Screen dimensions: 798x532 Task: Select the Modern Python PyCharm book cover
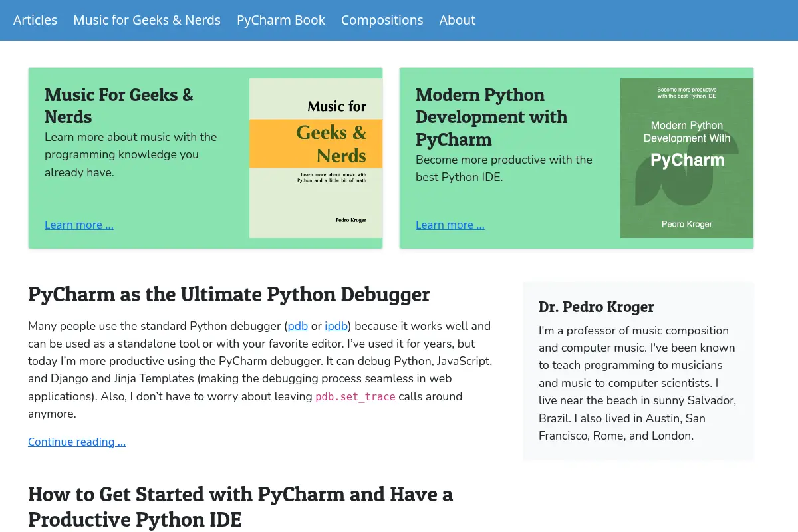click(687, 158)
